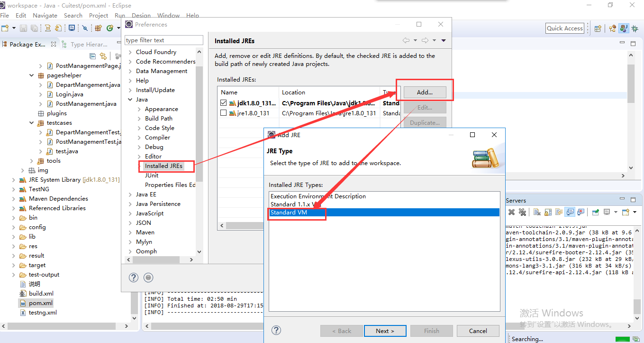Select the Standard VM JRE type
644x343 pixels.
pyautogui.click(x=384, y=213)
